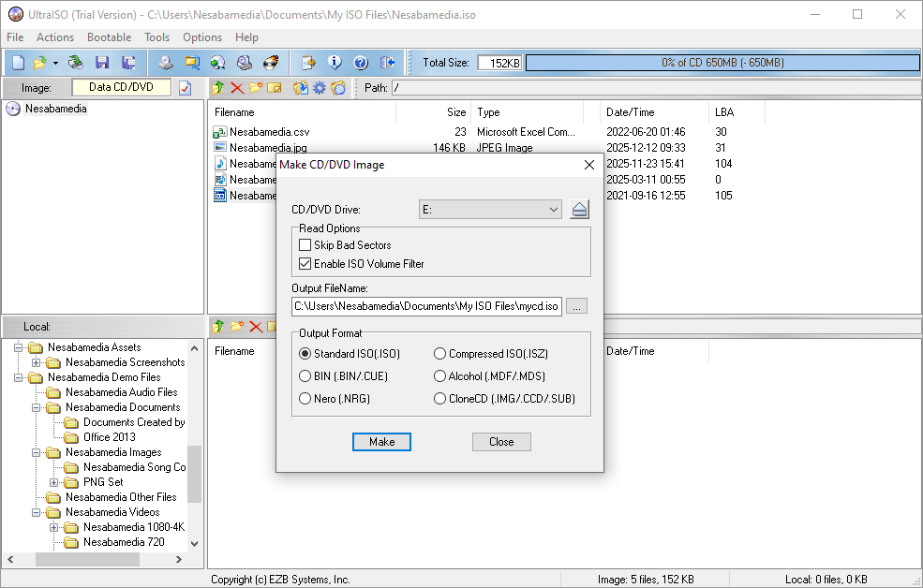Click the New image toolbar icon

18,63
